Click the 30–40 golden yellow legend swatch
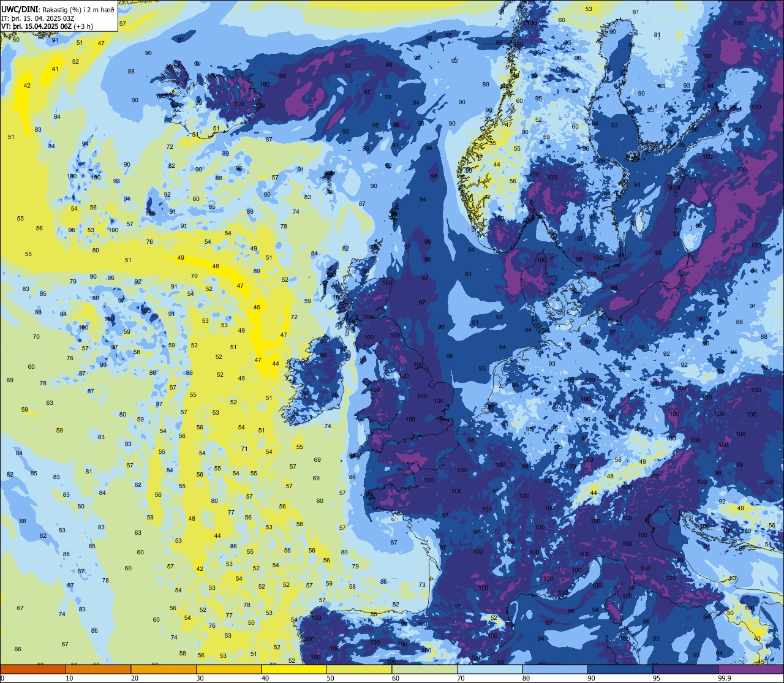 point(228,670)
